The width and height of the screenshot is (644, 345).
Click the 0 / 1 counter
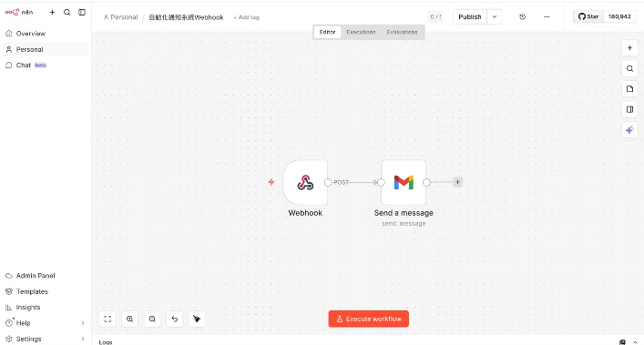pos(435,16)
